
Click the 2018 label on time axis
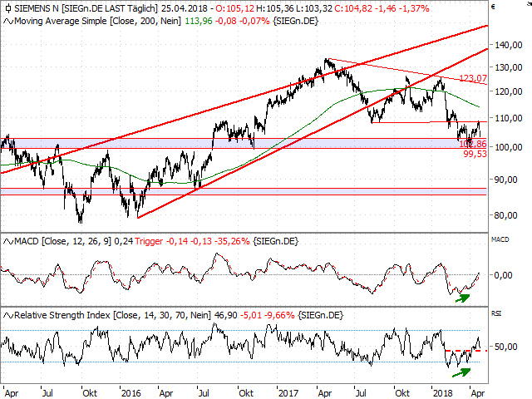click(443, 393)
